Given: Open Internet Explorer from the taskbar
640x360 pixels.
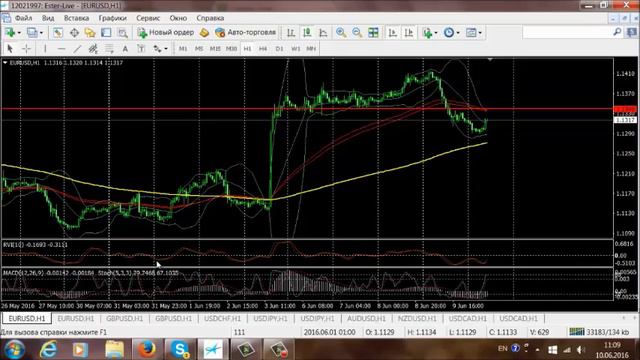Looking at the screenshot, I should 48,349.
